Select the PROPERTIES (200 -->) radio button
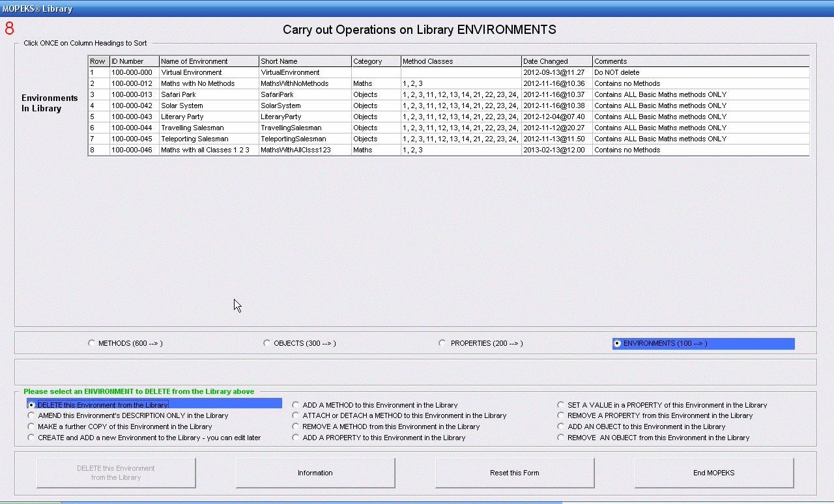834x504 pixels. point(443,343)
